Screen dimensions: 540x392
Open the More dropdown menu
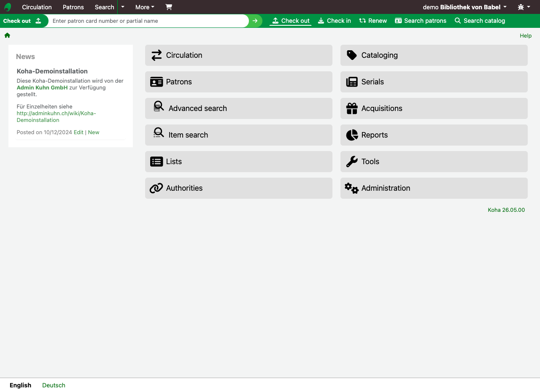point(145,7)
